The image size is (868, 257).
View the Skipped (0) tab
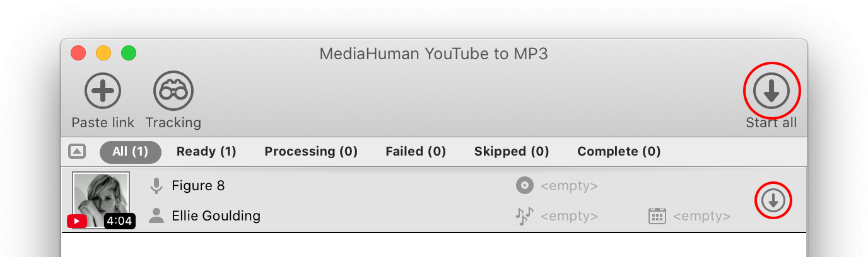click(512, 152)
